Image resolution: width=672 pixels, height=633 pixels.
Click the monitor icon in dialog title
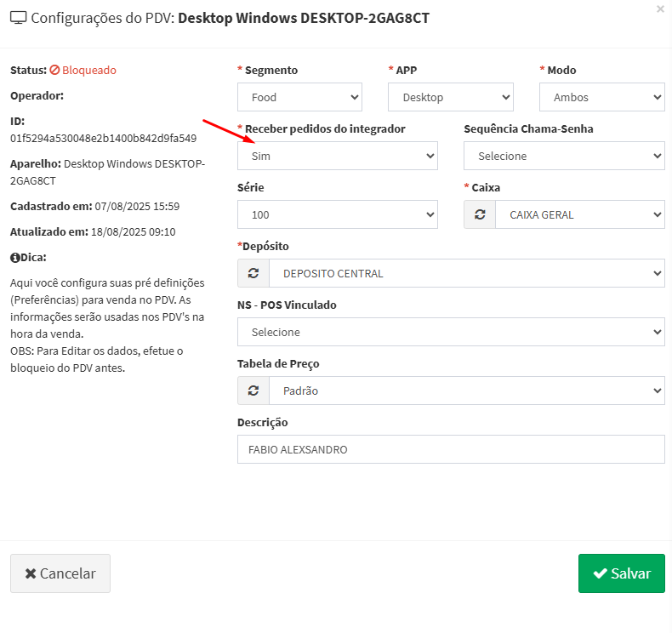18,18
